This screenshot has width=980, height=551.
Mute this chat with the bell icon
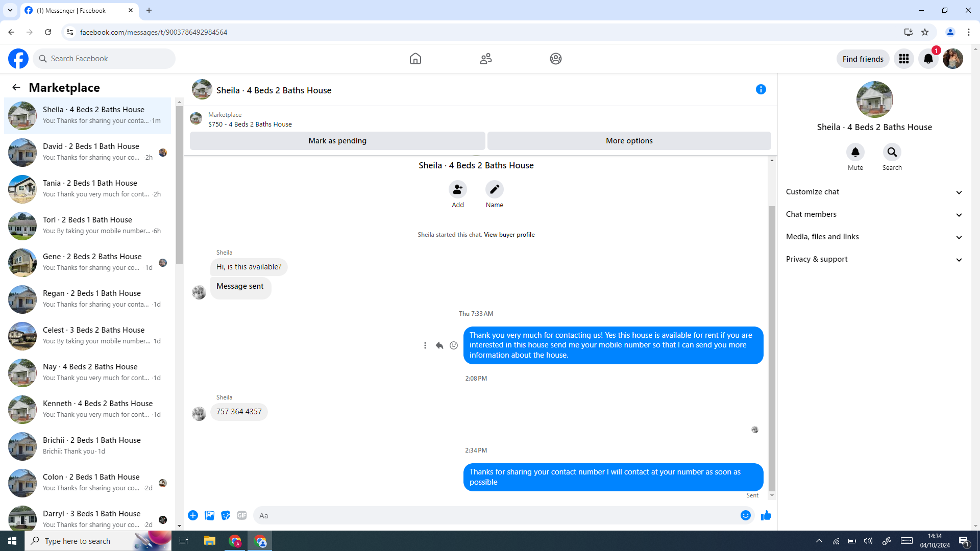click(x=855, y=152)
